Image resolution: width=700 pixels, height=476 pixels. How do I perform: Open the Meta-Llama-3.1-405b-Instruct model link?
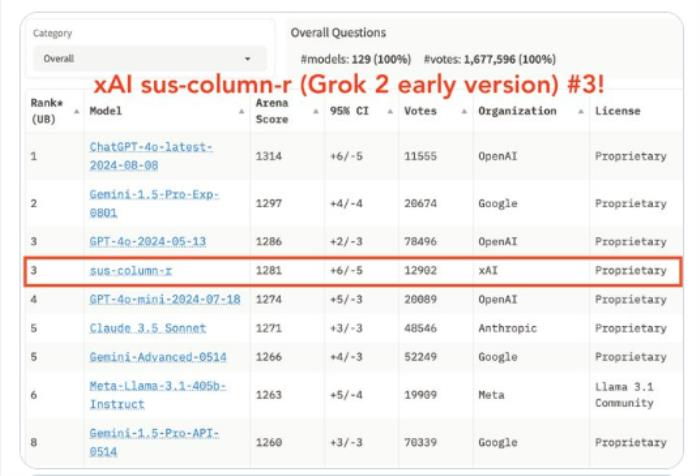(158, 395)
